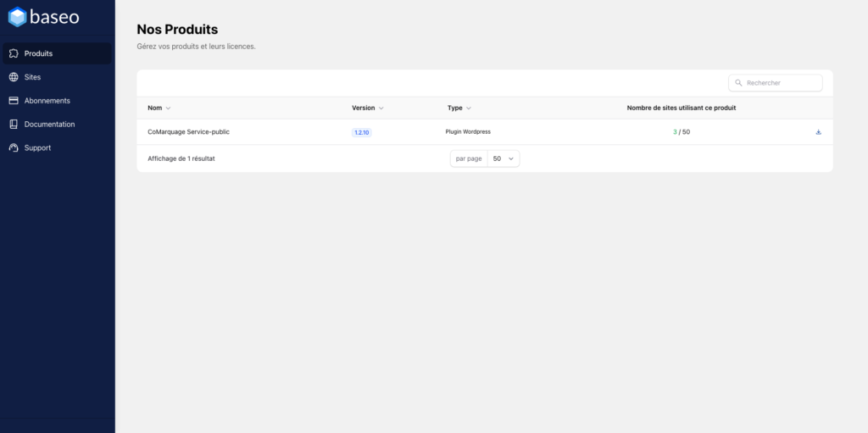Open the per page 50 dropdown
Image resolution: width=868 pixels, height=433 pixels.
[x=504, y=158]
